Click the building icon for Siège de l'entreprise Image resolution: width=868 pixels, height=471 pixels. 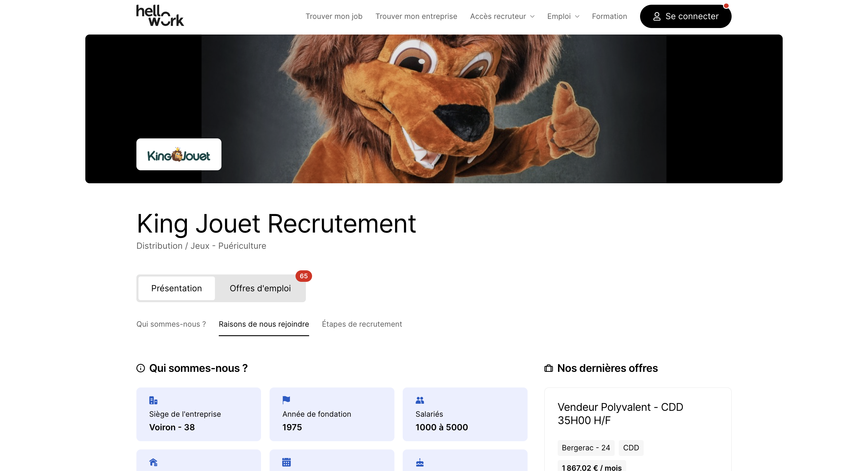pyautogui.click(x=153, y=400)
